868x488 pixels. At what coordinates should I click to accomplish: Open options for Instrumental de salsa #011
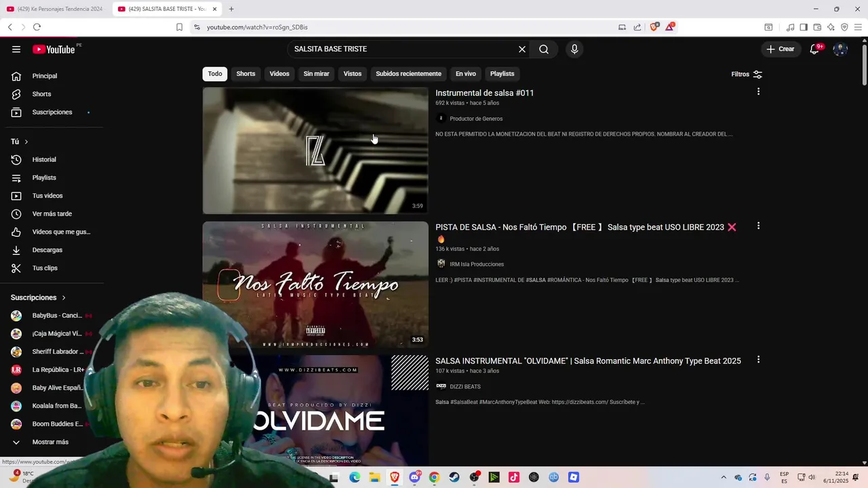[758, 91]
